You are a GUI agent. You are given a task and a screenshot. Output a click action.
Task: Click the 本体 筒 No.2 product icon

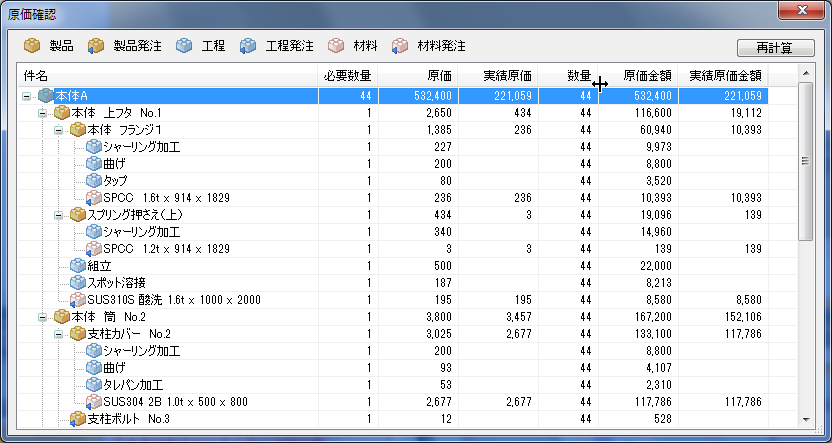pos(62,317)
